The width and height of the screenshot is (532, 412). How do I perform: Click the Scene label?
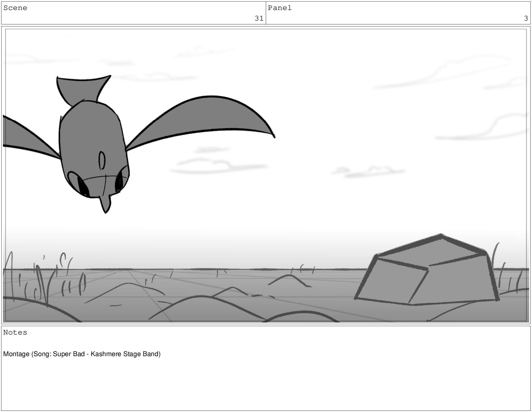tap(15, 8)
